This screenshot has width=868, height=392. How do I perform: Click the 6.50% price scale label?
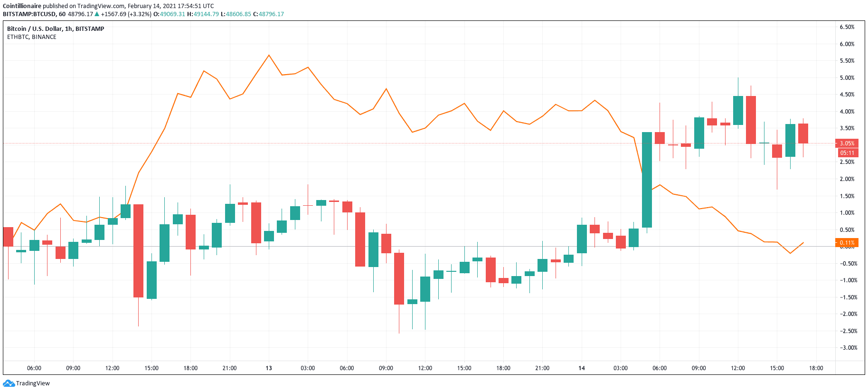coord(847,27)
